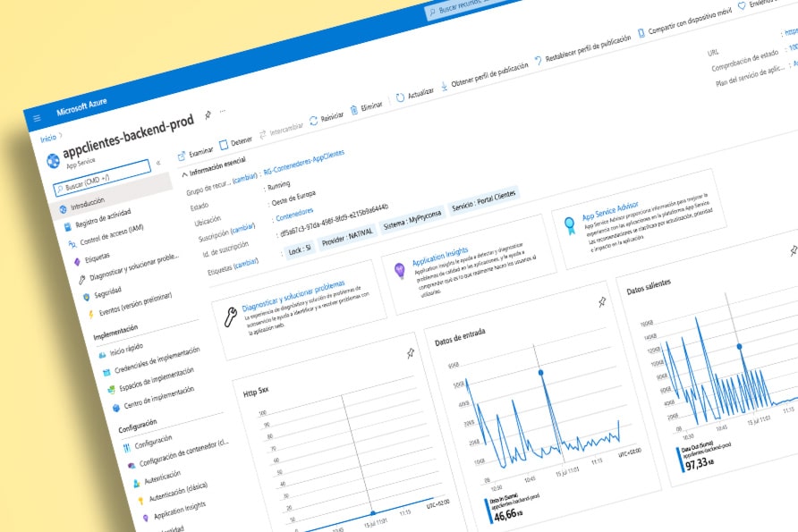Click the Microsoft Azure logo text
The height and width of the screenshot is (532, 798).
point(81,106)
